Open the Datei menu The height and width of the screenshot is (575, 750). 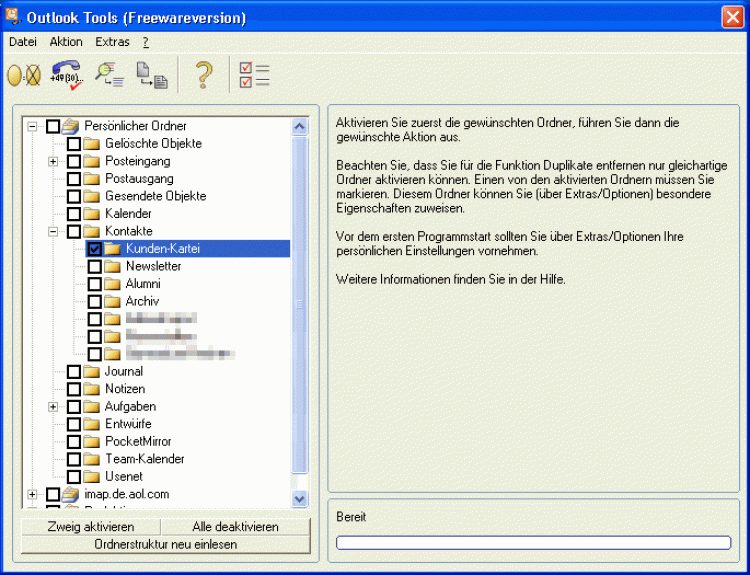(22, 42)
